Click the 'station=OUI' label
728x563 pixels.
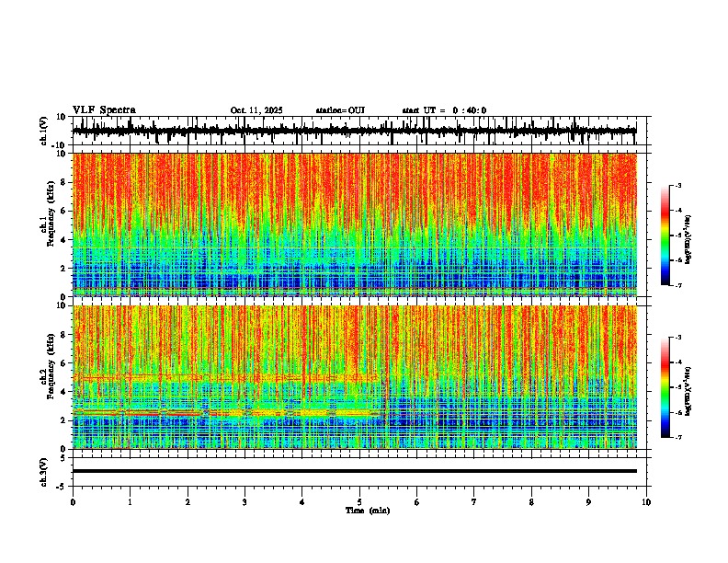340,110
